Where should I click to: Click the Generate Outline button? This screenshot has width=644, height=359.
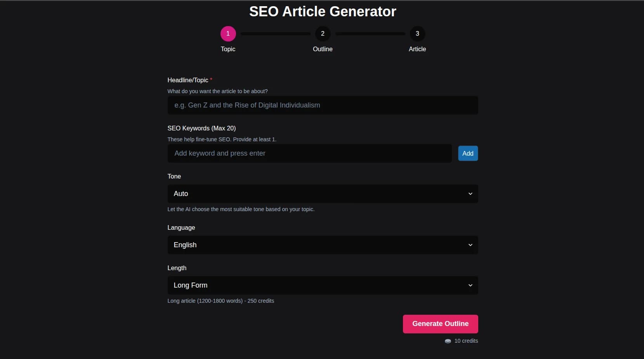click(x=440, y=324)
